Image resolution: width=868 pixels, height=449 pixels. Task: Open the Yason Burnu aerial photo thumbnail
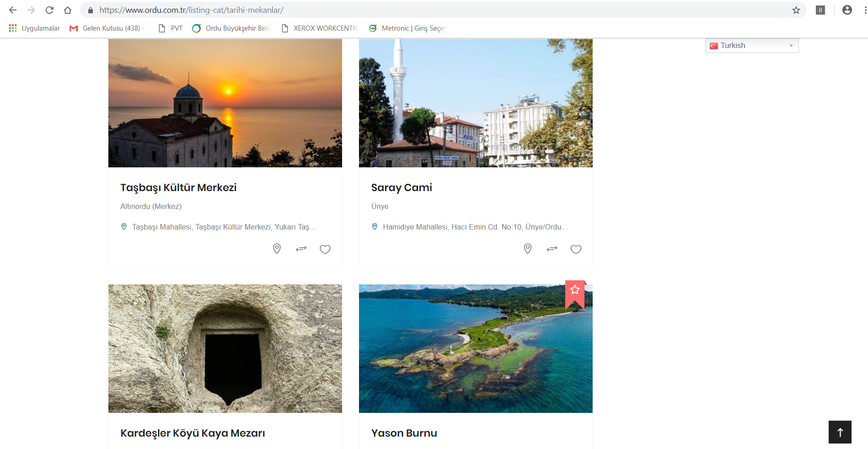point(476,348)
